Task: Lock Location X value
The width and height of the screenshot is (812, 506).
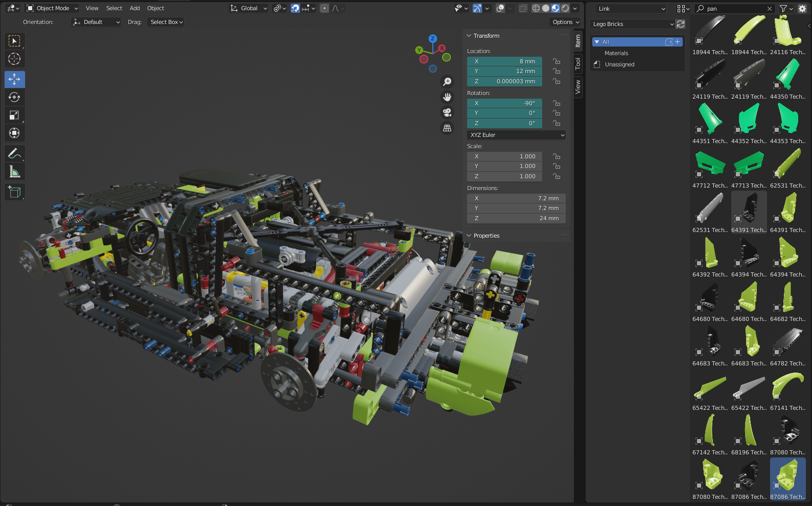Action: click(x=556, y=61)
